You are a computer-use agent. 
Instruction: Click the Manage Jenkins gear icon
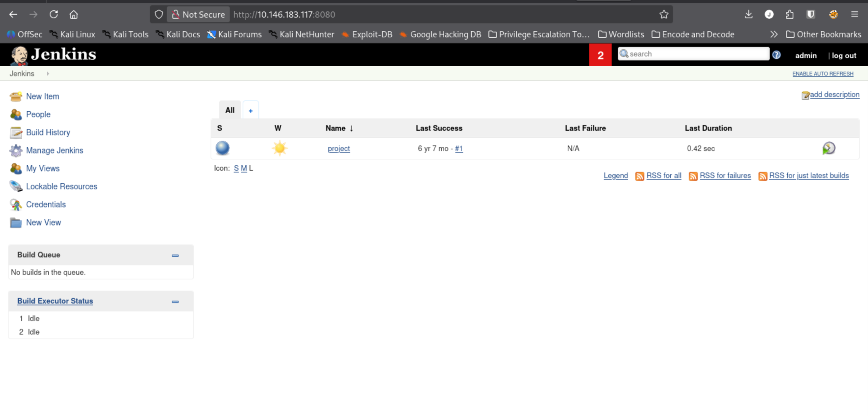(16, 150)
